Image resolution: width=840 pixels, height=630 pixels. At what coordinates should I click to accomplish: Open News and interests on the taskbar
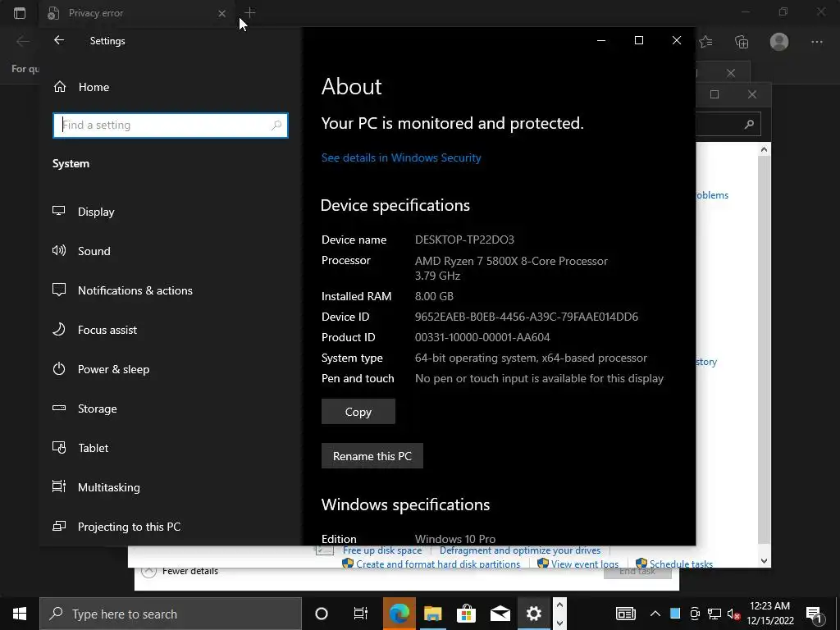point(625,614)
